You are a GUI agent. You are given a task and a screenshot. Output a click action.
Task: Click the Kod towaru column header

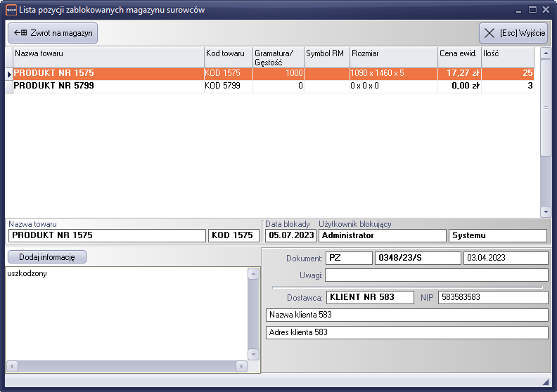point(228,53)
